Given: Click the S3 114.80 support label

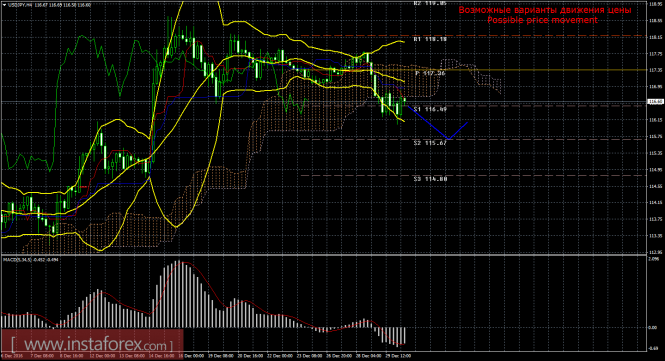Looking at the screenshot, I should pos(430,179).
